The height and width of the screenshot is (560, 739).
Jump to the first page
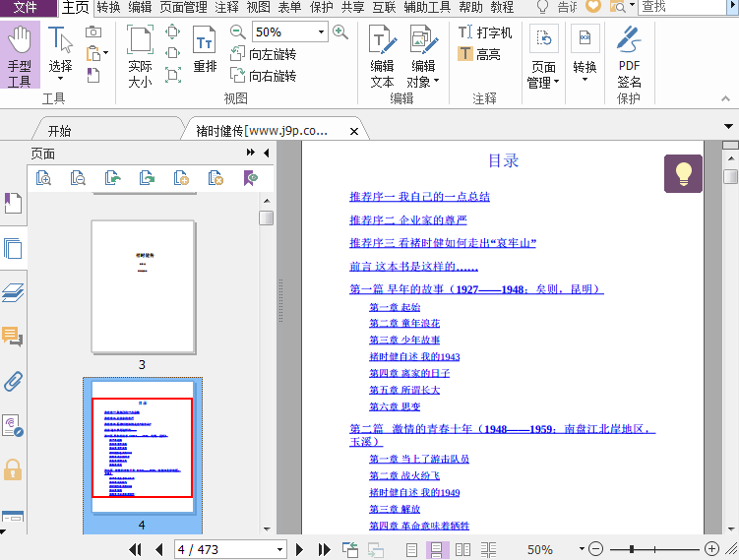pos(135,549)
